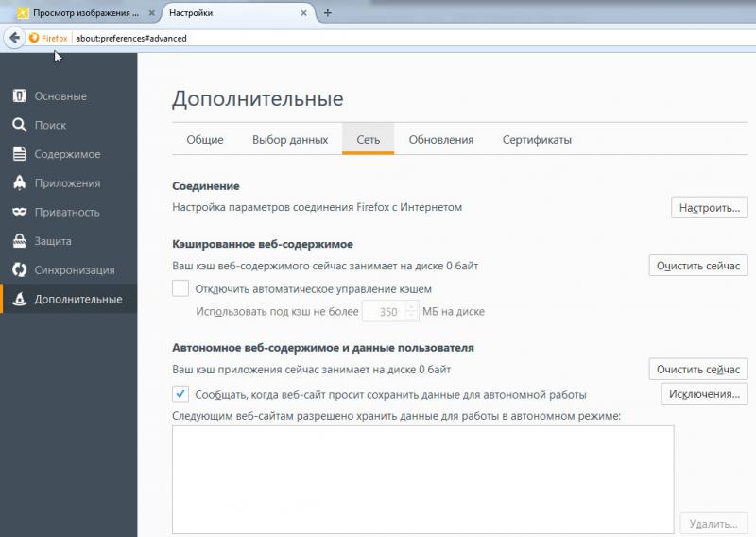
Task: Click text Следующим веб-сайтам разрешено хранить данные
Action: [396, 416]
